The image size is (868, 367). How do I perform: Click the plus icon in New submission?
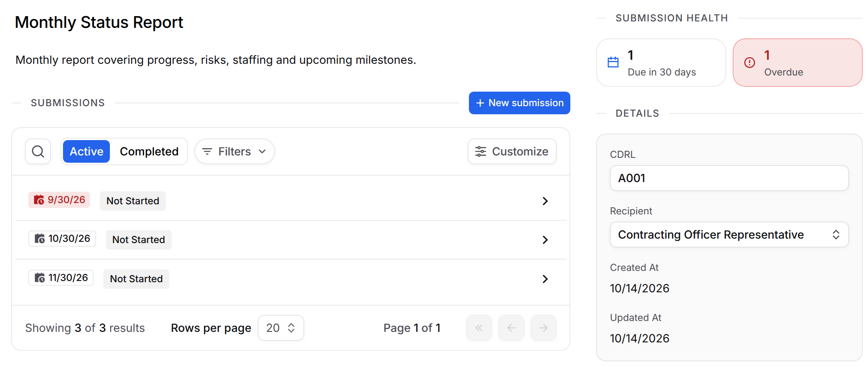(480, 103)
